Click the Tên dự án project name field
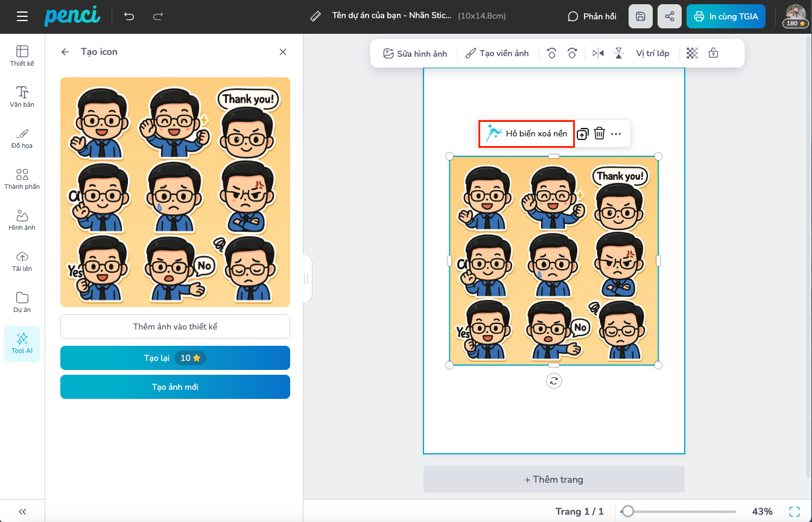 coord(392,16)
